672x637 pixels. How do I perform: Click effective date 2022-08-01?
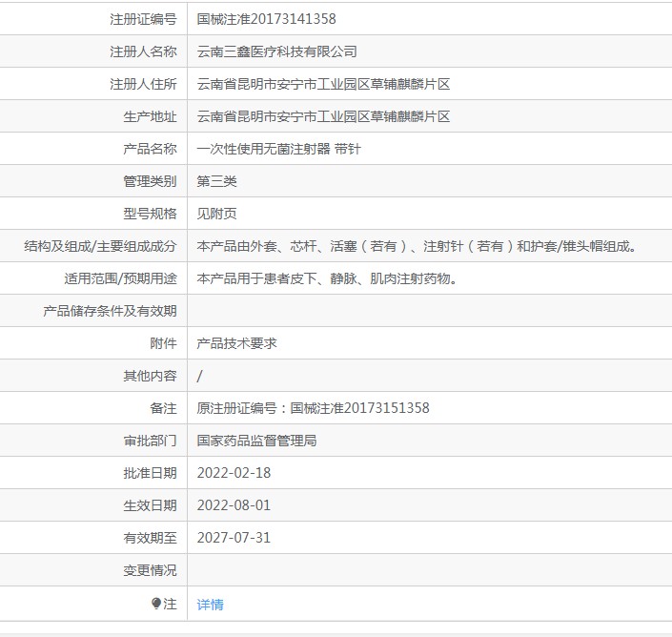pyautogui.click(x=234, y=505)
